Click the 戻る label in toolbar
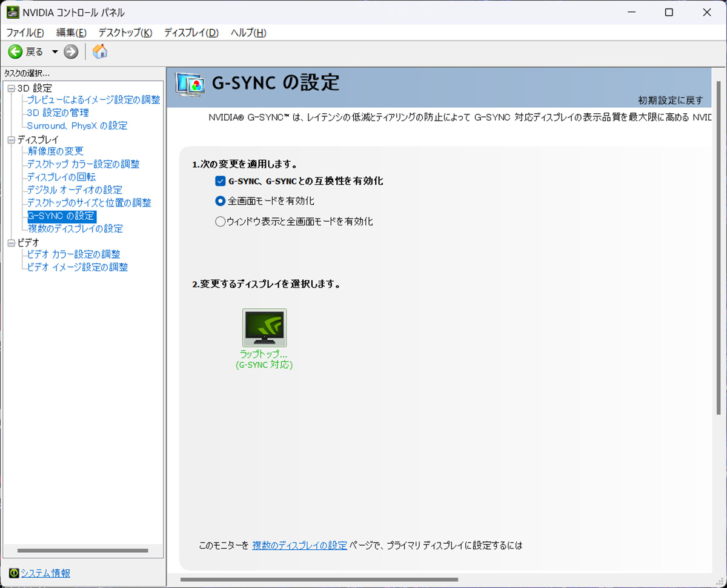 [35, 52]
